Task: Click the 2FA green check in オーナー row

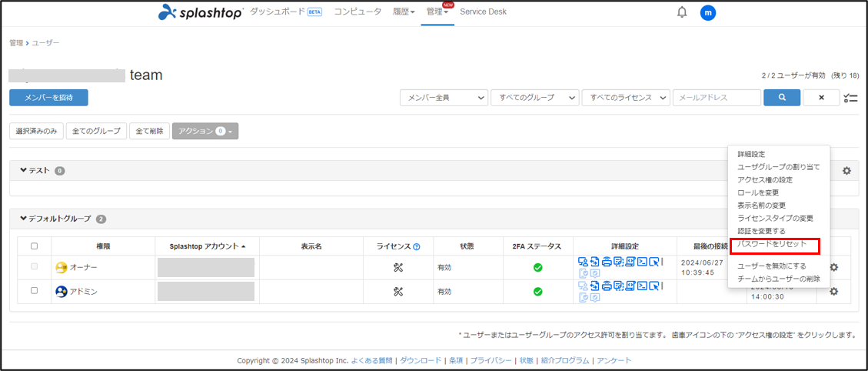Action: (x=537, y=267)
